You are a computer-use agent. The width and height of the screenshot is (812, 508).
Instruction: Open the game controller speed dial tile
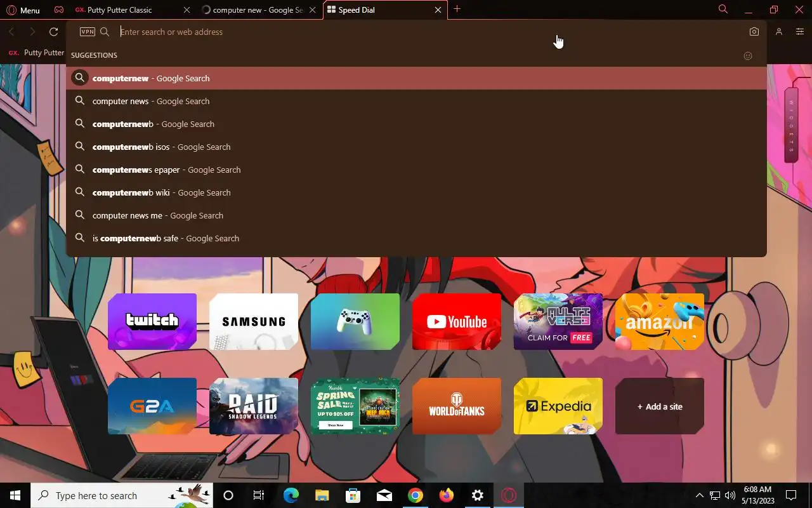[355, 321]
